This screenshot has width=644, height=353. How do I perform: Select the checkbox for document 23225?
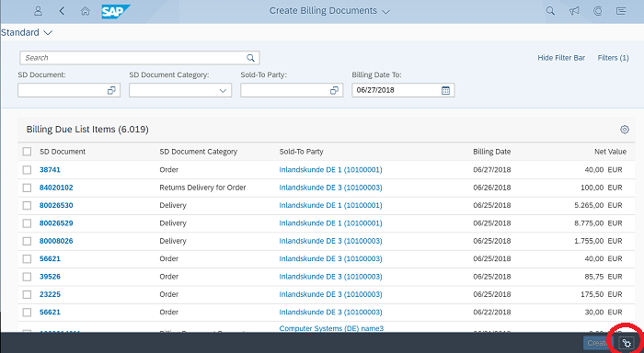tap(27, 294)
